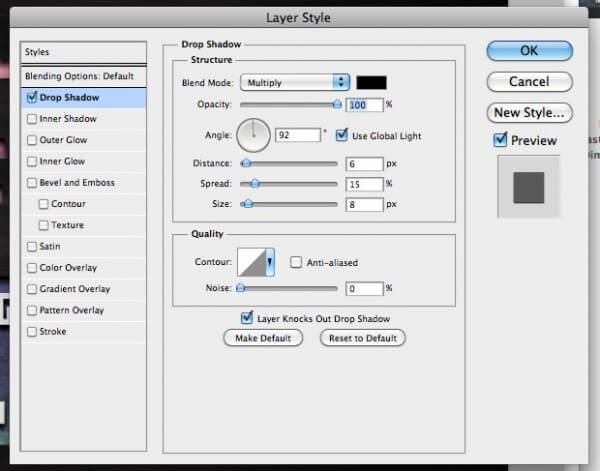Image resolution: width=600 pixels, height=471 pixels.
Task: Click the Noise slider track
Action: coord(289,288)
